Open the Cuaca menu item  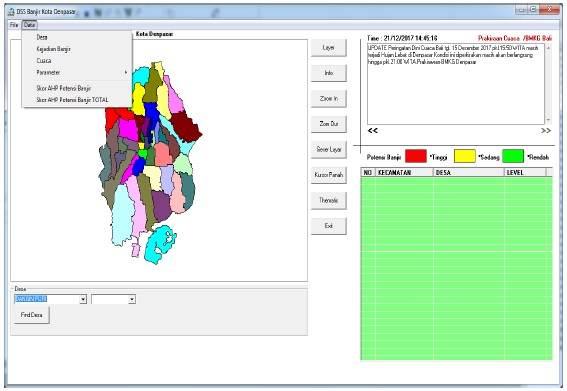43,61
